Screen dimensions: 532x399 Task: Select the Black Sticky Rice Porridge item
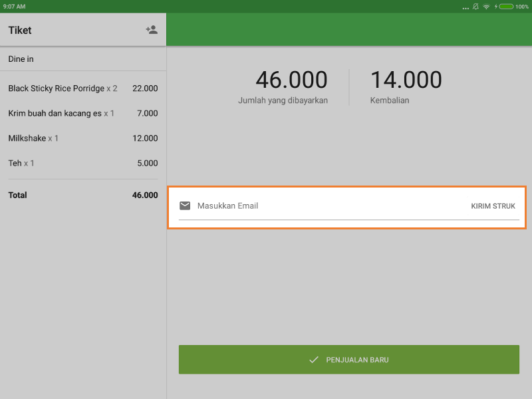coord(83,88)
